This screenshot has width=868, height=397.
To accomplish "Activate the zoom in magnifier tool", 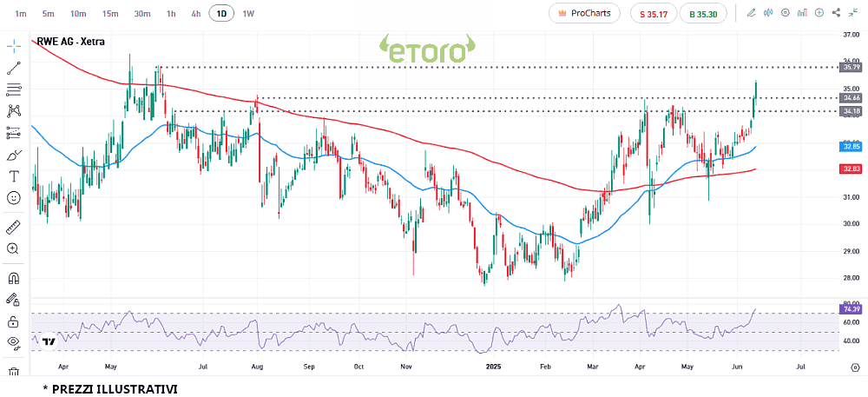I will pos(14,248).
